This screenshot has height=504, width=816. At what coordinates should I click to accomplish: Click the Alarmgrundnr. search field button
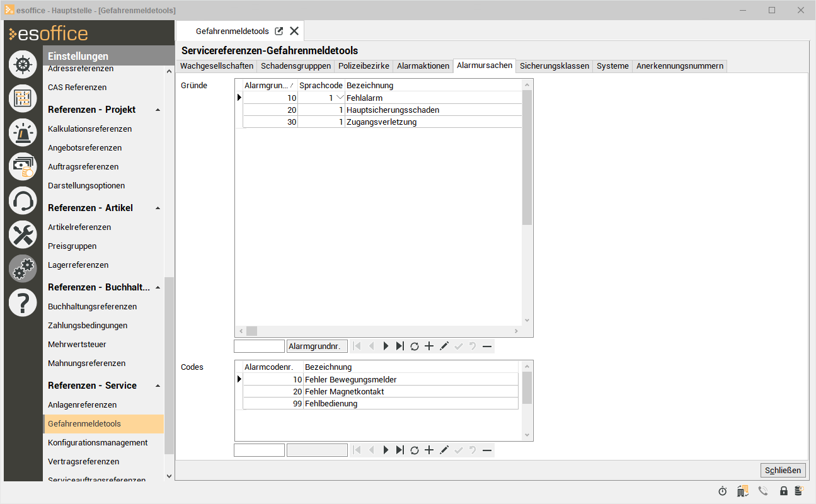[317, 346]
